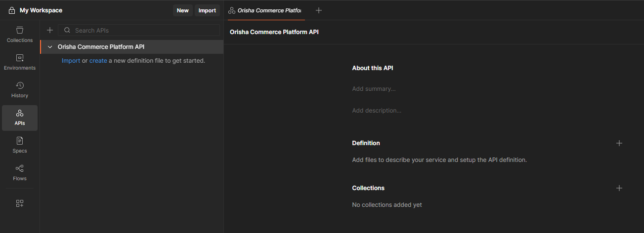This screenshot has height=233, width=644.
Task: Click the create definition link
Action: point(98,61)
